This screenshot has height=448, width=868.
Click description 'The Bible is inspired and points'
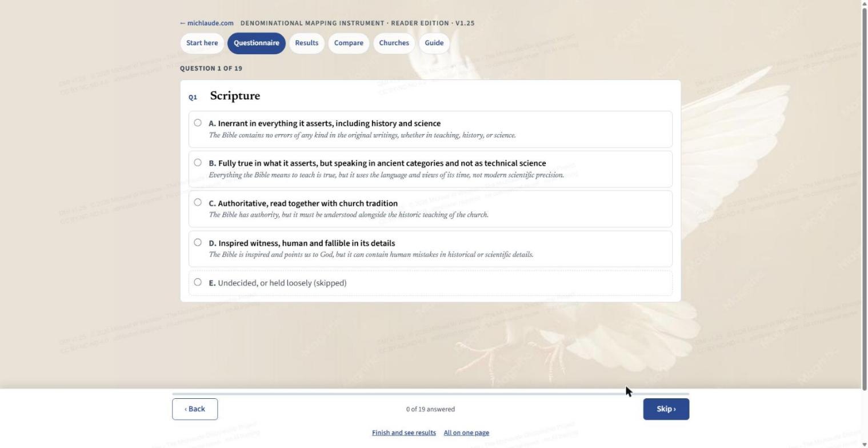371,255
